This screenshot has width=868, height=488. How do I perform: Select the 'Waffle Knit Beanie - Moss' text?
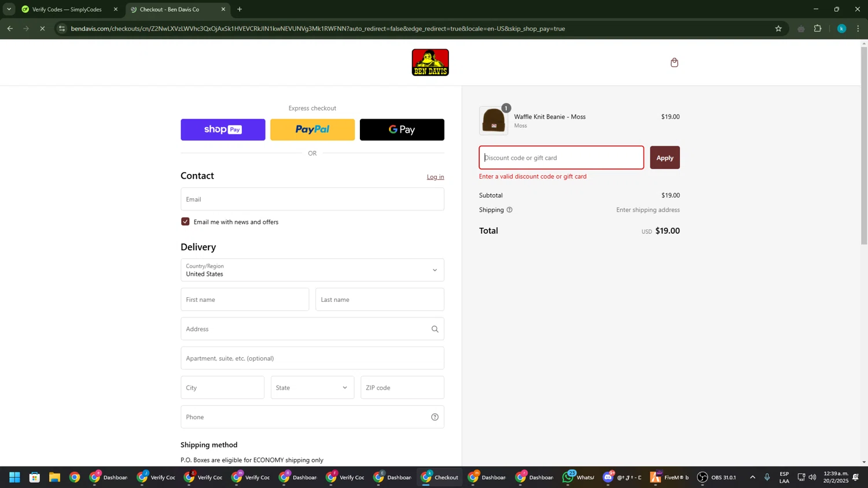[550, 117]
